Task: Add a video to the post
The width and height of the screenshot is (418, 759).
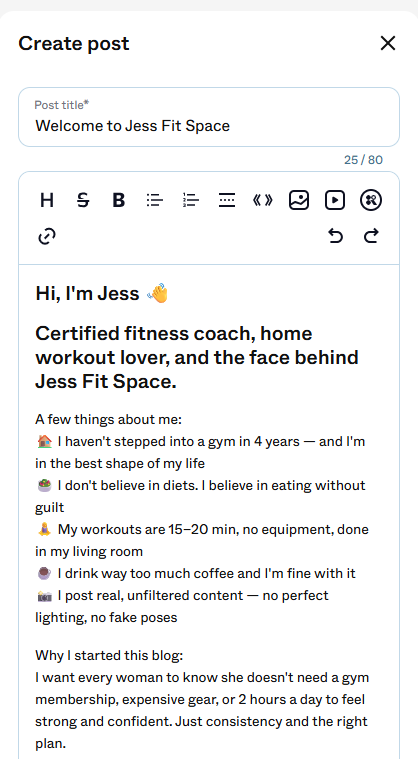Action: pyautogui.click(x=335, y=200)
